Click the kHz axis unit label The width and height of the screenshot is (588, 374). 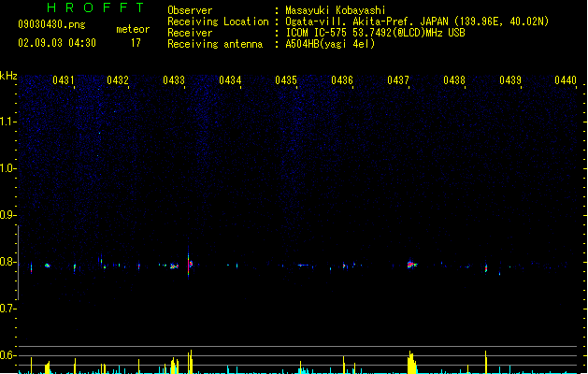[8, 76]
